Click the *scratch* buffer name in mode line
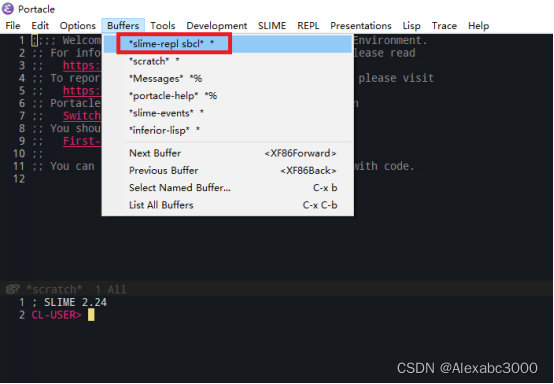The image size is (554, 384). pyautogui.click(x=54, y=290)
